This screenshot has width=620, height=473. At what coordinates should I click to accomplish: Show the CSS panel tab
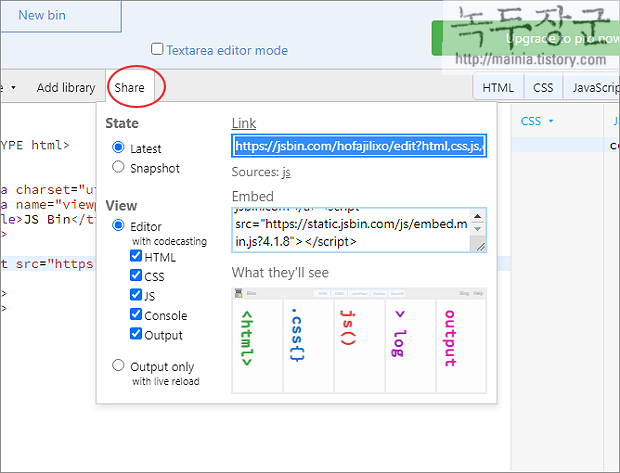(x=543, y=87)
